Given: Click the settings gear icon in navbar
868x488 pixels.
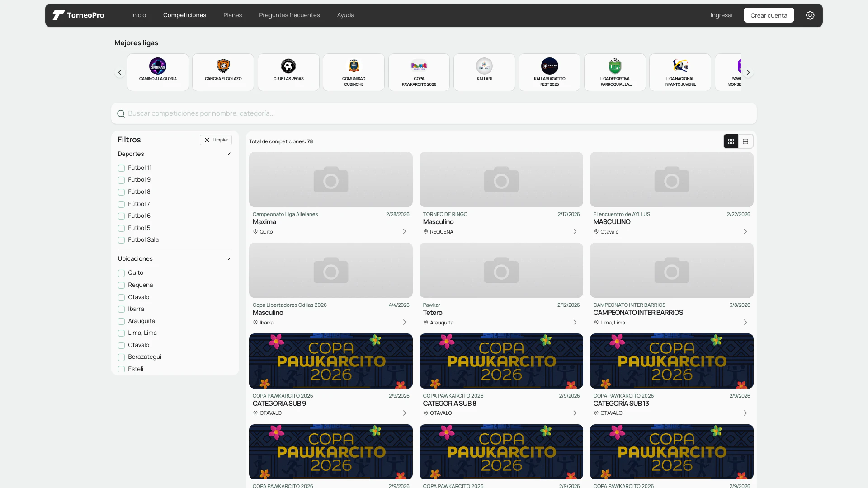Looking at the screenshot, I should (x=810, y=15).
